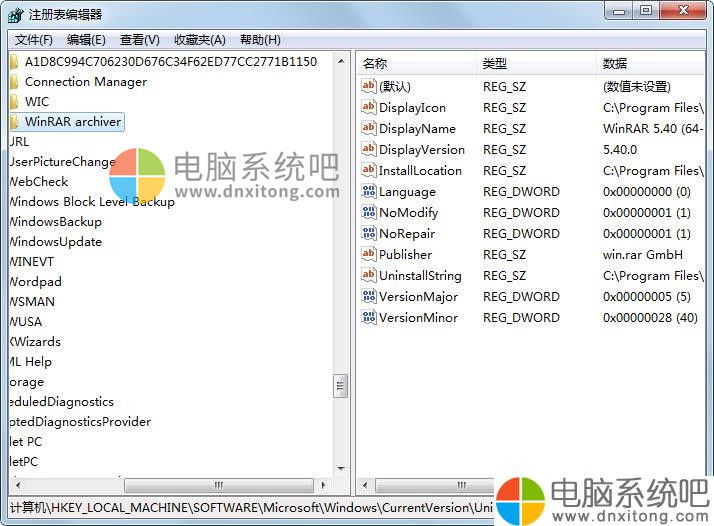Screen dimensions: 714x526
Task: Click the string icon beside Publisher
Action: [368, 254]
